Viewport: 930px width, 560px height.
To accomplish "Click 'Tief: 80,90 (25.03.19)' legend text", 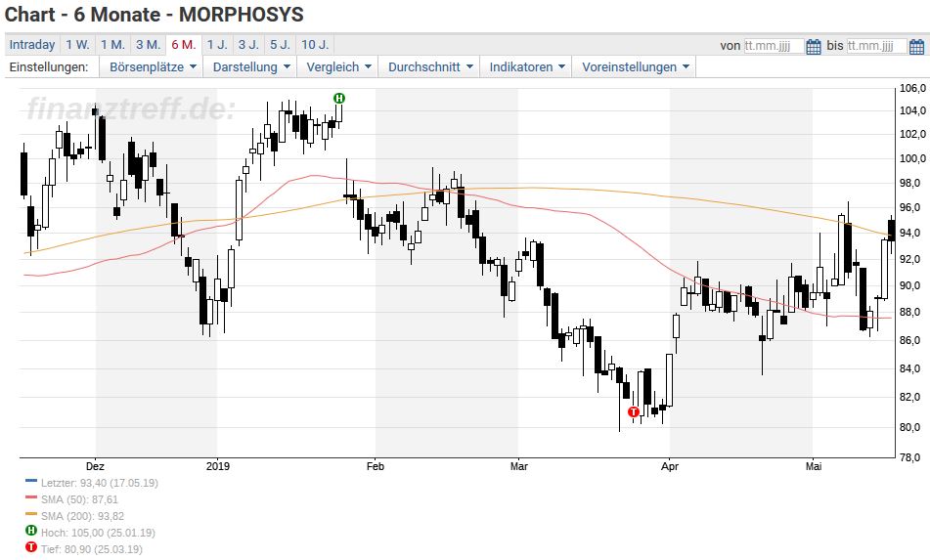I will coord(91,549).
